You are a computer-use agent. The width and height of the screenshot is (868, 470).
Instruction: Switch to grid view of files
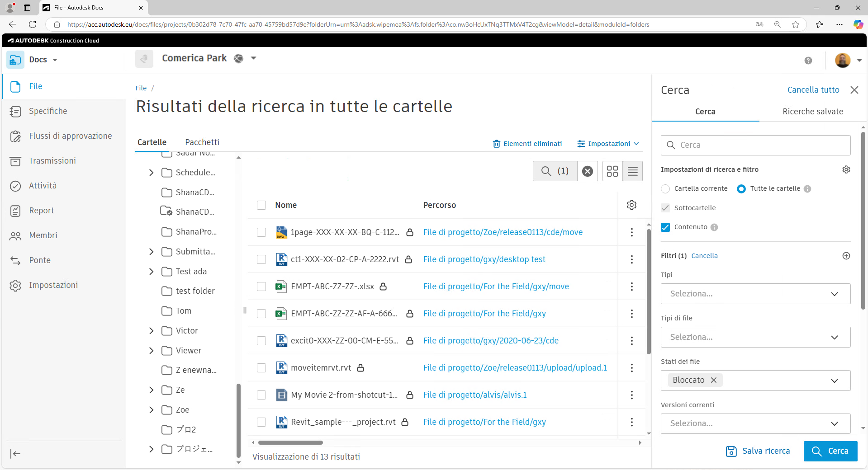point(612,171)
